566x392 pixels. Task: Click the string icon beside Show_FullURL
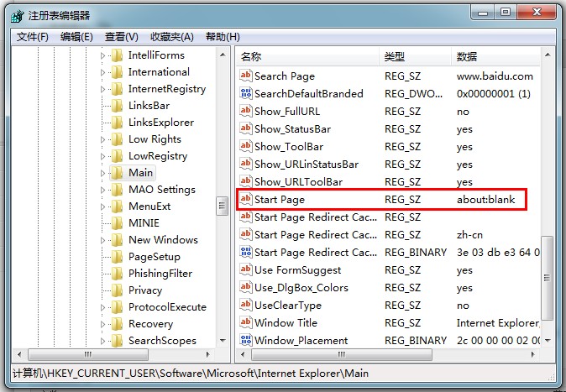click(246, 111)
